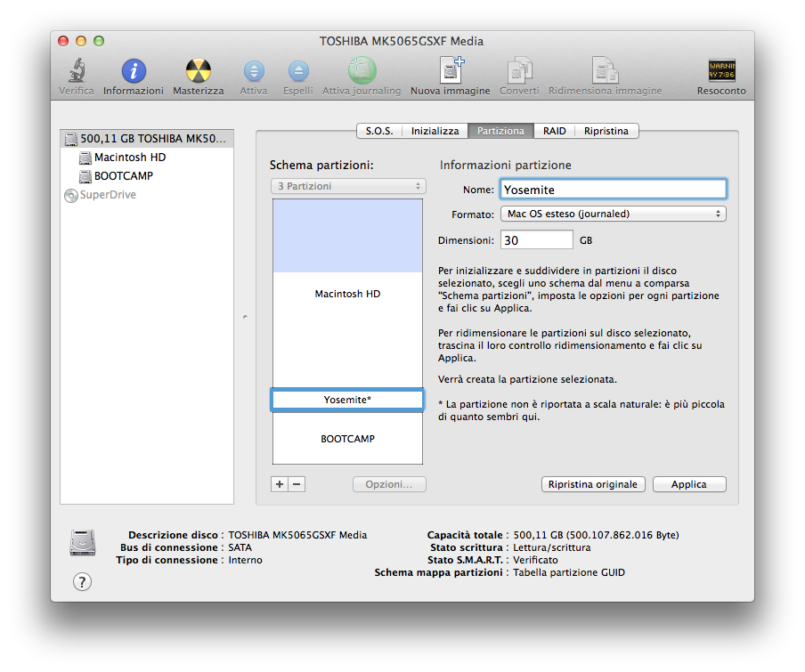This screenshot has width=805, height=672.
Task: Open the Formato Mac OS esteso dropdown
Action: pos(613,214)
